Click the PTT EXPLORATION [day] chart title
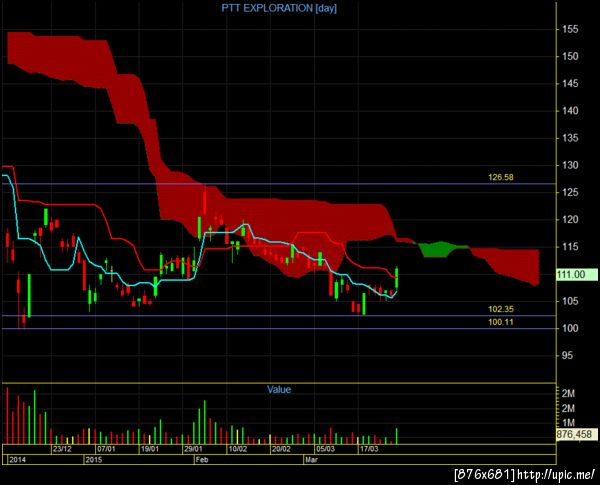 (x=279, y=8)
